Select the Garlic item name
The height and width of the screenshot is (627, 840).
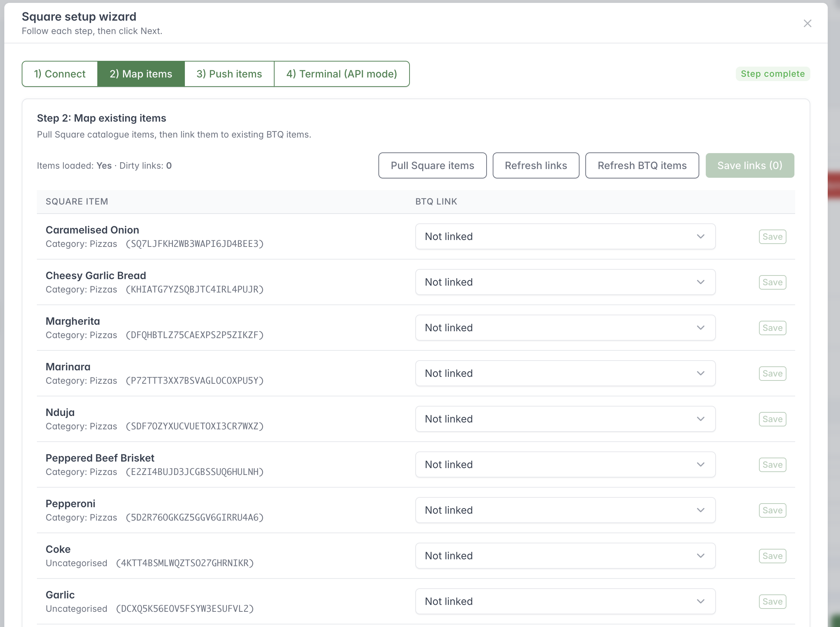60,595
